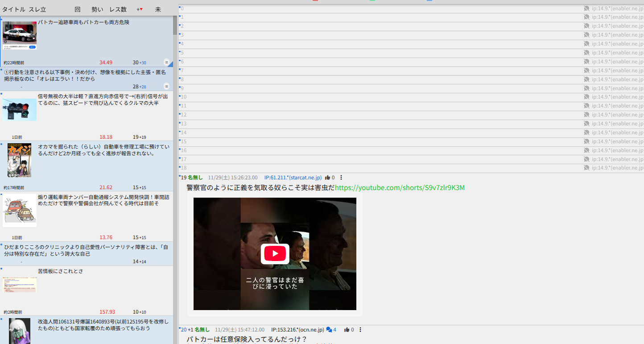Click thumbs-up icon on post 20
Screen dimensions: 644x344
347,330
